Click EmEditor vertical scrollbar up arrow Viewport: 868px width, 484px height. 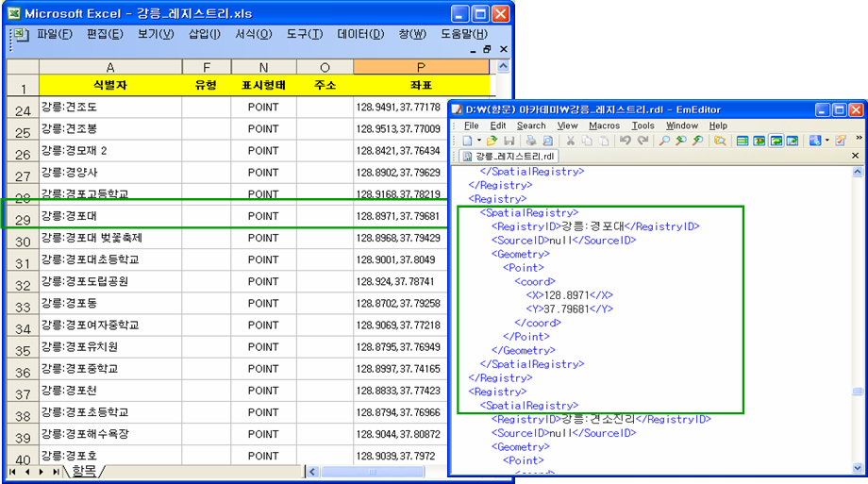point(857,172)
